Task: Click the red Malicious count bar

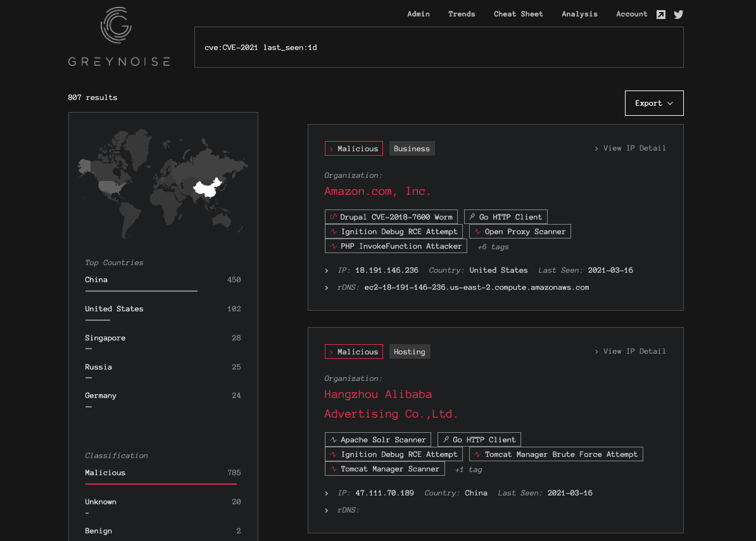Action: 161,483
